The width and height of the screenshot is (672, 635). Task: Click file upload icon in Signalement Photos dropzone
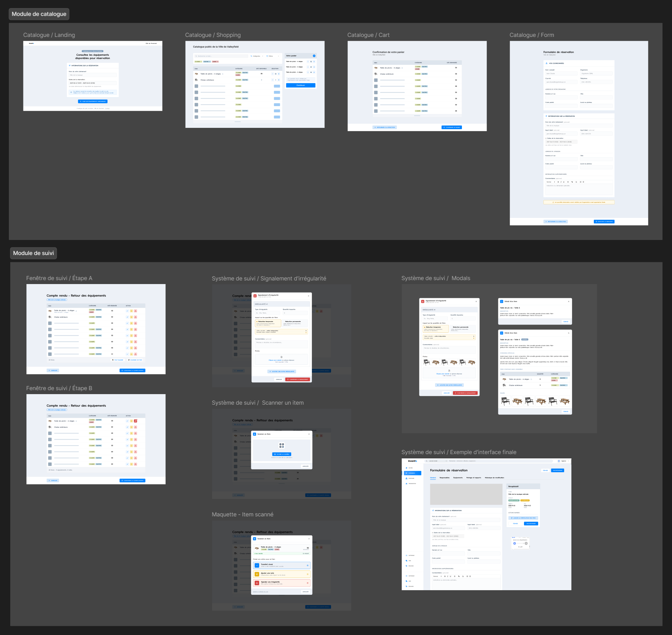coord(282,357)
